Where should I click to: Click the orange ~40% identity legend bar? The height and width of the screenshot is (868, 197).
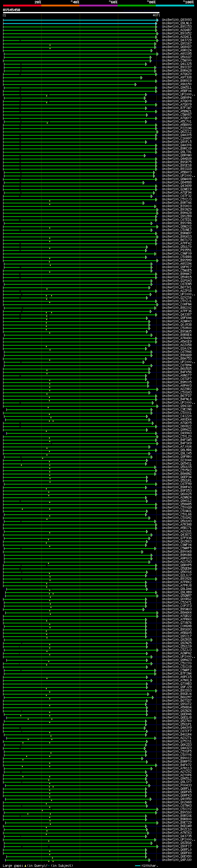point(61,6)
